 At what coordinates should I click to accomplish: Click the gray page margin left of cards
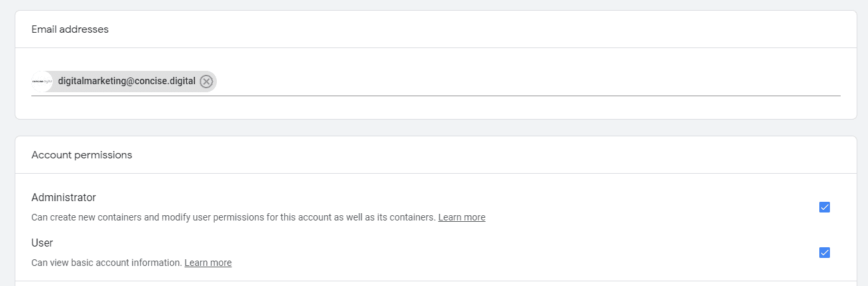coord(7,134)
